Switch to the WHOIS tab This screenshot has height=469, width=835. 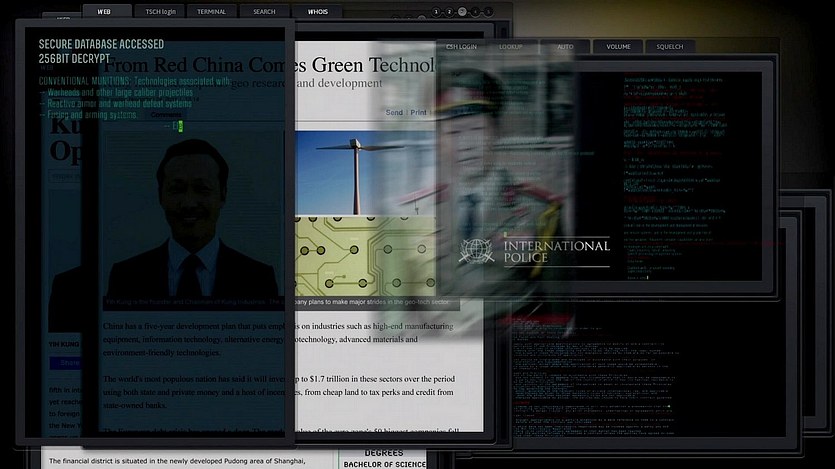pos(317,11)
